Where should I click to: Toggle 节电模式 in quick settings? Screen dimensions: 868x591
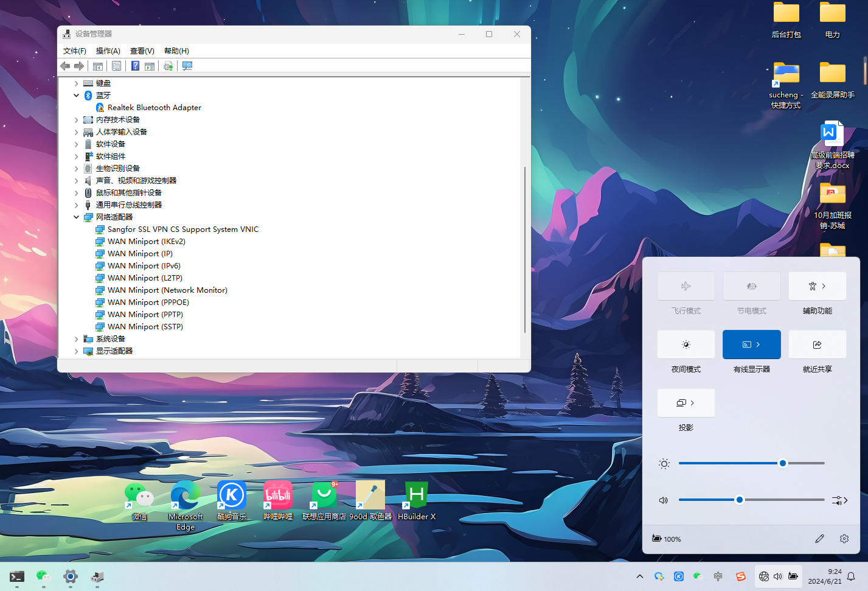(x=752, y=286)
